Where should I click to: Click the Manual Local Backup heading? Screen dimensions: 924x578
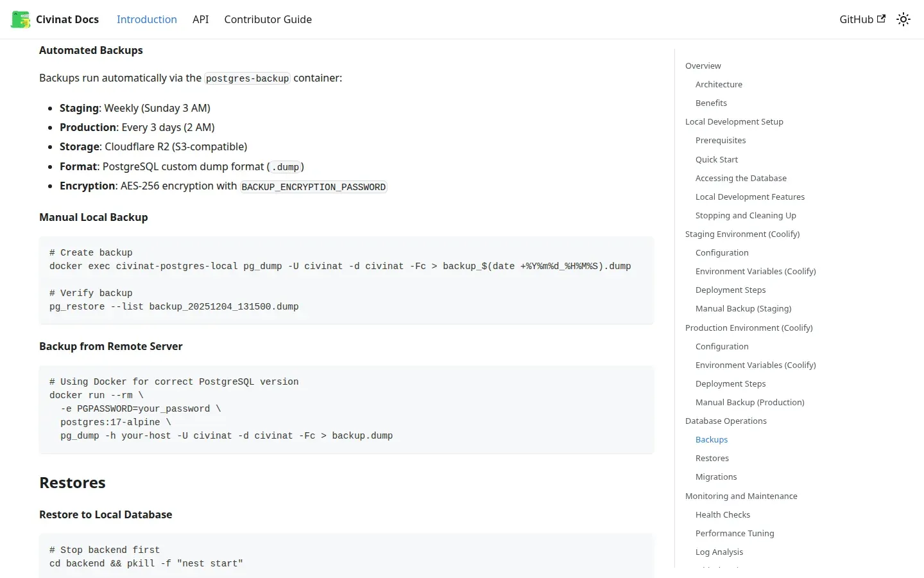pos(94,217)
